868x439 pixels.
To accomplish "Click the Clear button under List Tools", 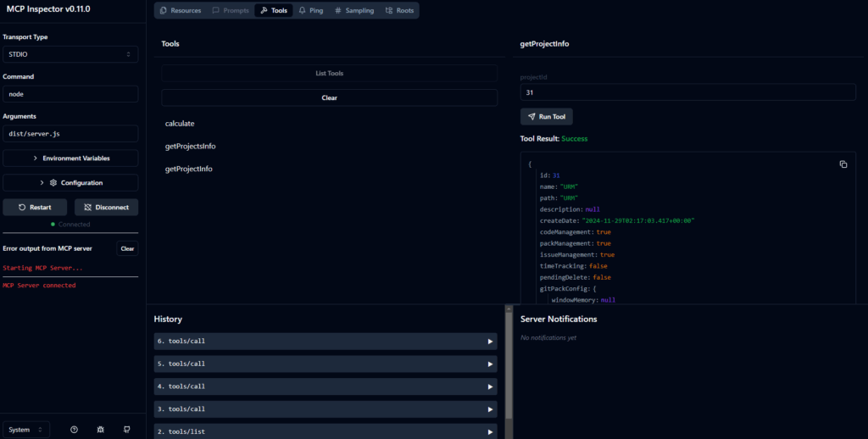I will (330, 97).
